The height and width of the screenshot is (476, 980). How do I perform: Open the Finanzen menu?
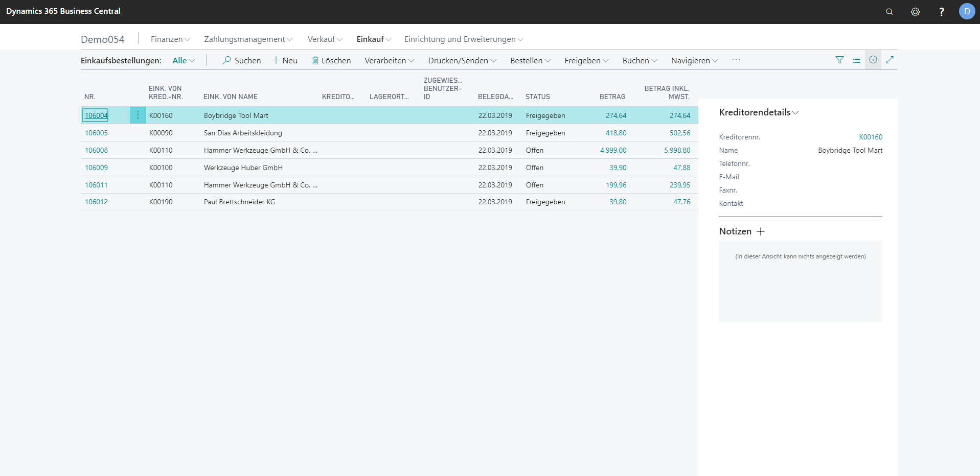click(171, 39)
